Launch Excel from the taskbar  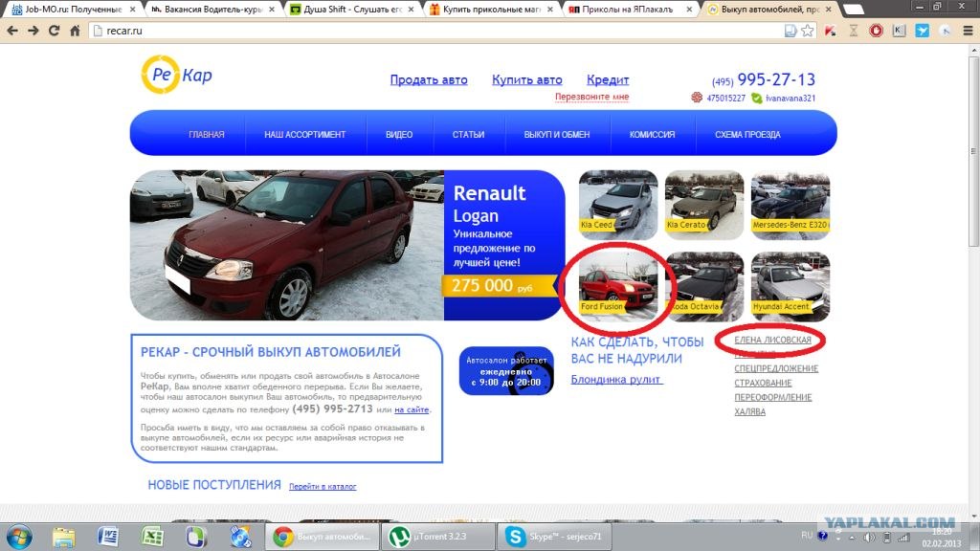[x=152, y=537]
